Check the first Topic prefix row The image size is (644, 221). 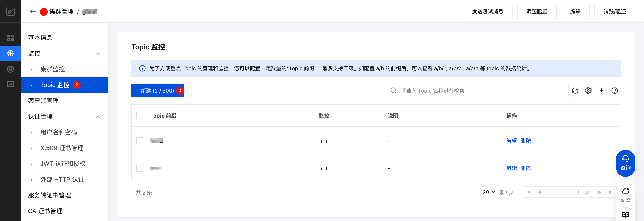pyautogui.click(x=140, y=141)
